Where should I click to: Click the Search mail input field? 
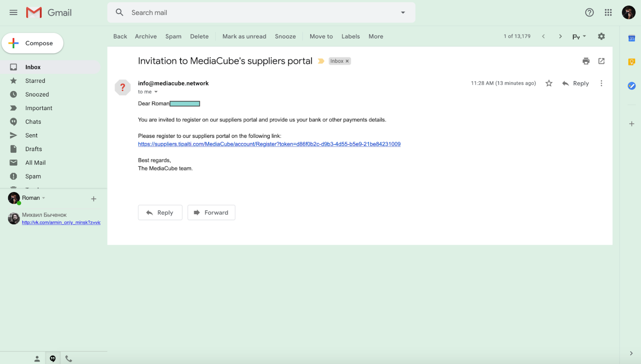(x=261, y=13)
